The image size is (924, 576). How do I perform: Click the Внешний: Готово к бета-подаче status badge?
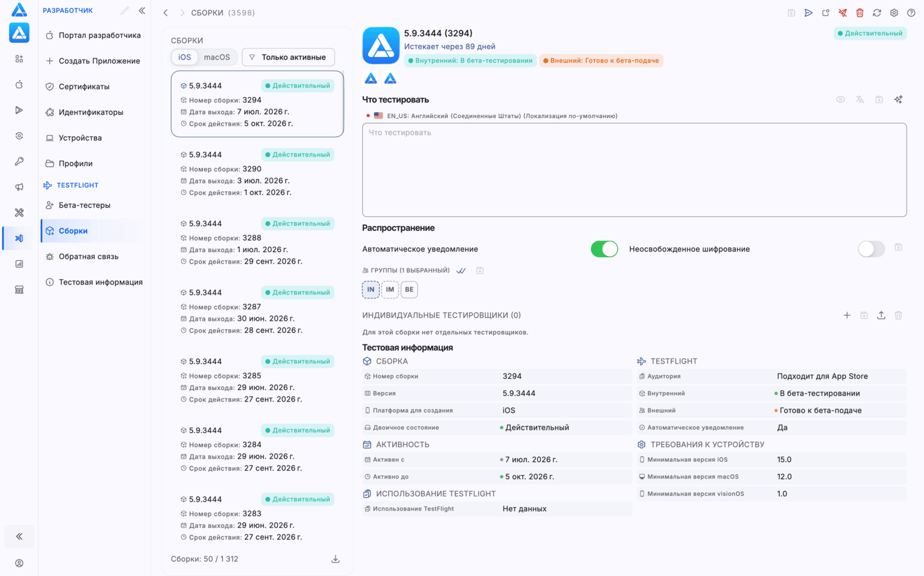coord(601,60)
